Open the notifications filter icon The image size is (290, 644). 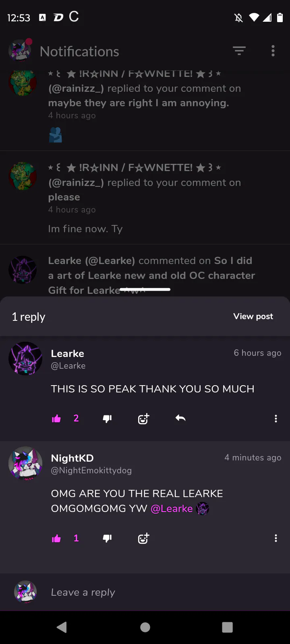(239, 51)
